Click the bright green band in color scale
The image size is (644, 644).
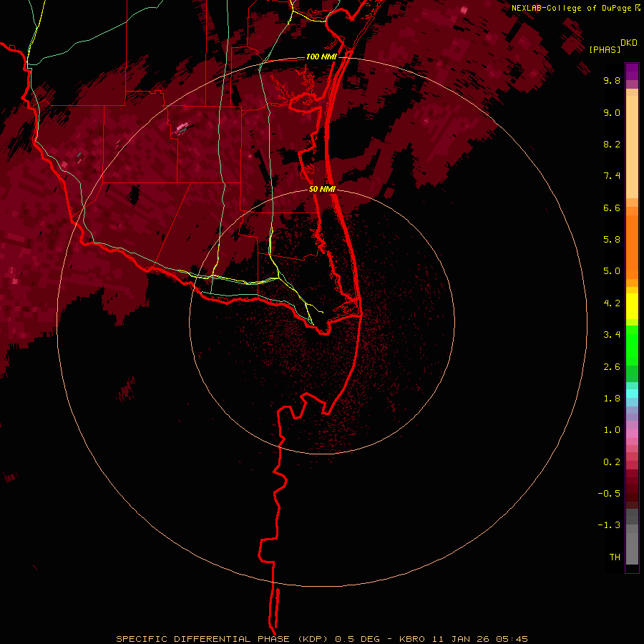coord(632,346)
